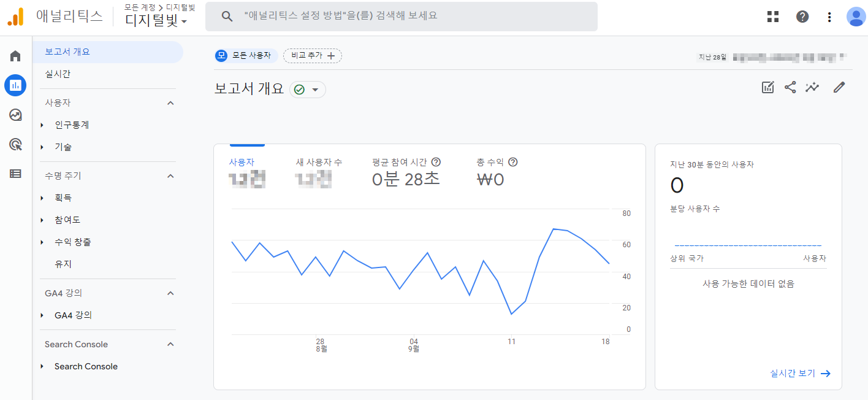Open the 디지털빛 property selector dropdown
This screenshot has width=868, height=400.
156,20
